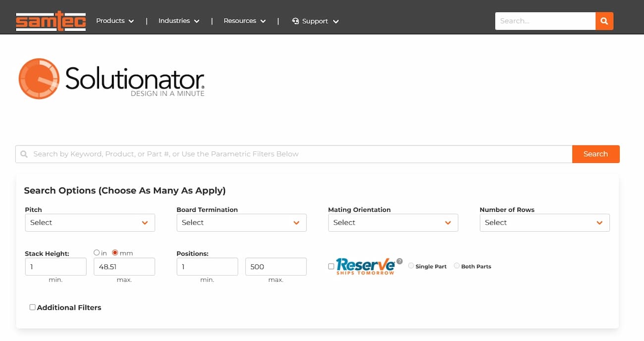Click the Samtec logo
This screenshot has height=341, width=644.
51,21
